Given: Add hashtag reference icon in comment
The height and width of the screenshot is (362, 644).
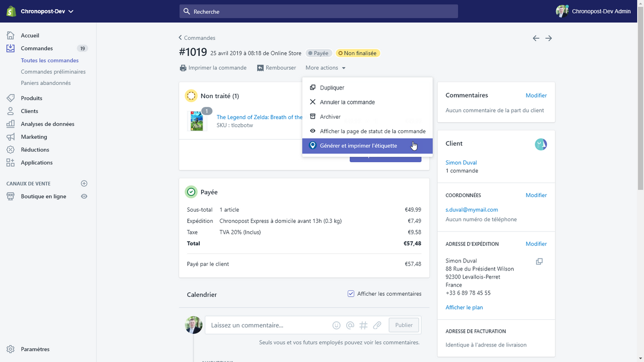Looking at the screenshot, I should tap(363, 325).
